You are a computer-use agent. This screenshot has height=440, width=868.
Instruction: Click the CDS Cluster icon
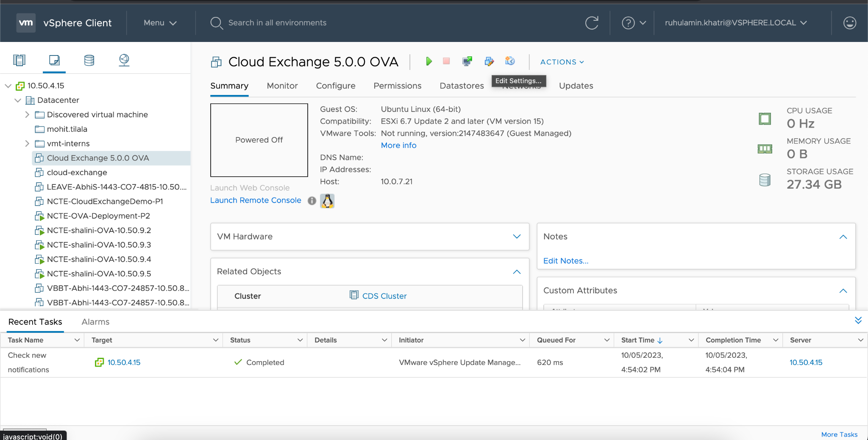(x=354, y=295)
